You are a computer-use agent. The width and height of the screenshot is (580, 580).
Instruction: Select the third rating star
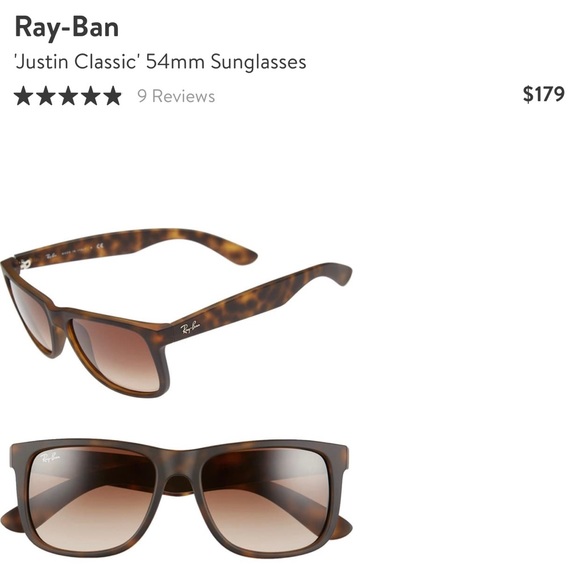(x=68, y=96)
